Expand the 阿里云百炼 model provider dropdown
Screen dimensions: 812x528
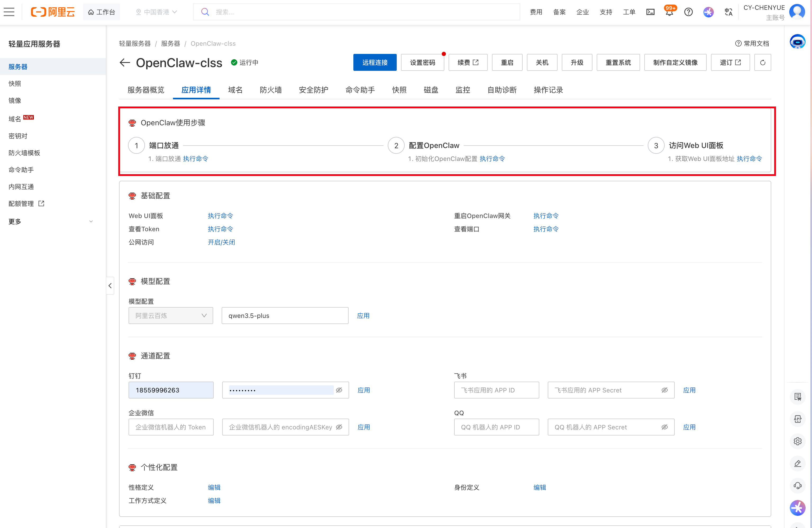pyautogui.click(x=171, y=316)
